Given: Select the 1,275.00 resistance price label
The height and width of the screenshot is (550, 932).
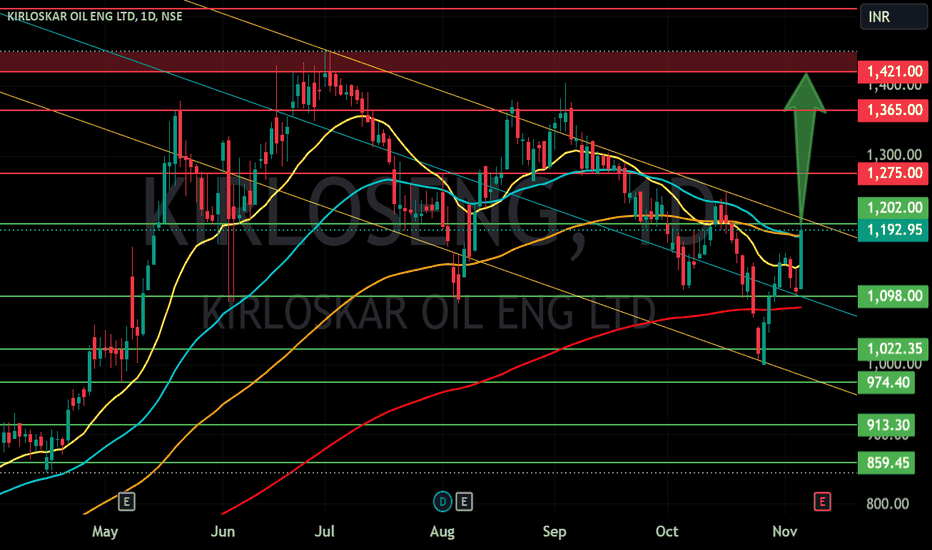Looking at the screenshot, I should click(893, 173).
